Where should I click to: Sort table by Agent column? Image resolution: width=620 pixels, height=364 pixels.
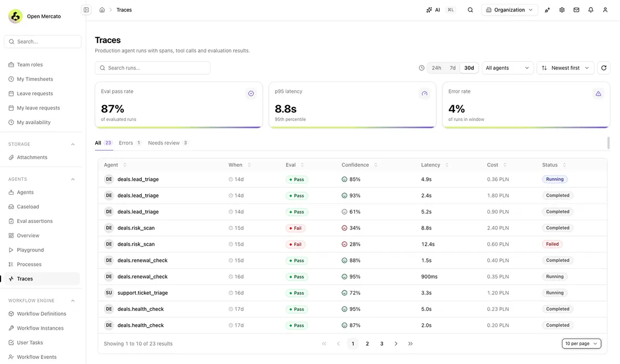point(115,165)
